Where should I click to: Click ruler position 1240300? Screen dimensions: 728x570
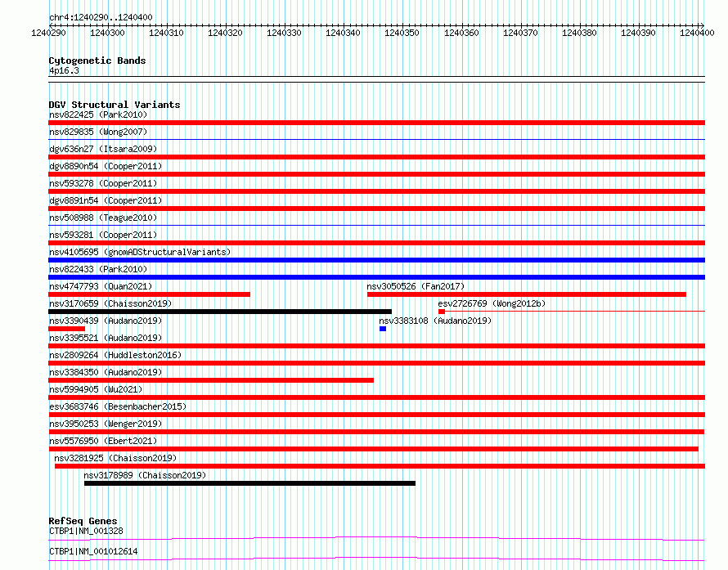107,33
